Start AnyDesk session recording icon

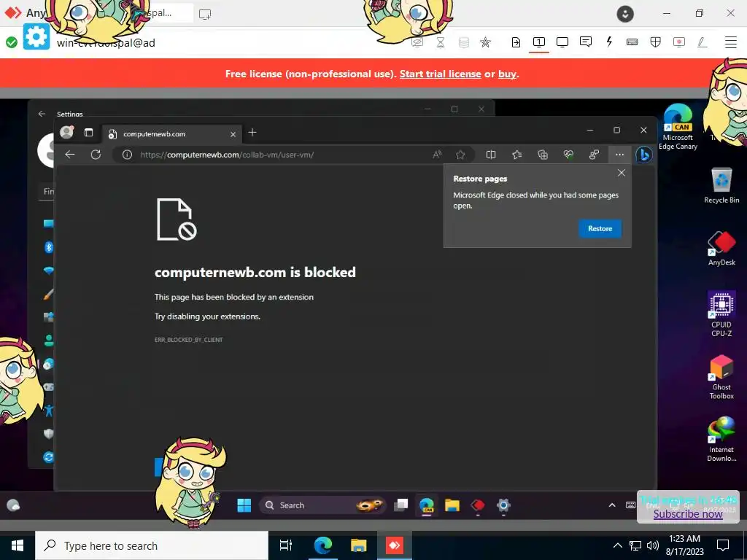(x=679, y=42)
